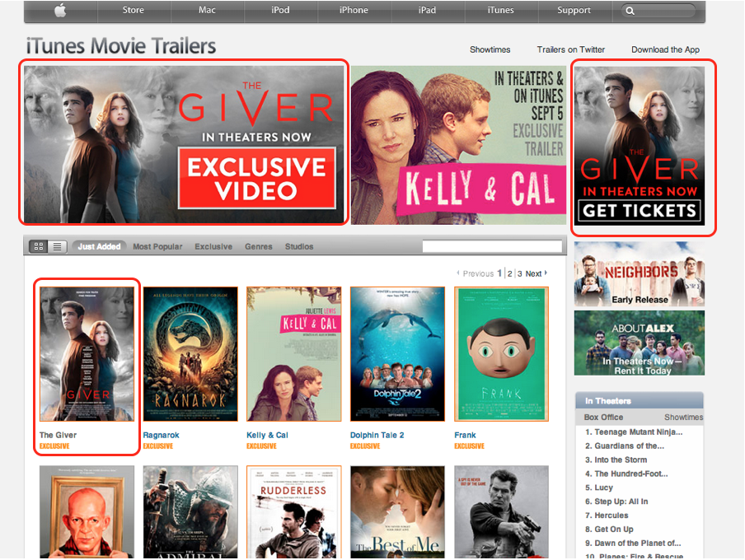This screenshot has width=745, height=560.
Task: Click the Frank movie poster
Action: [501, 354]
